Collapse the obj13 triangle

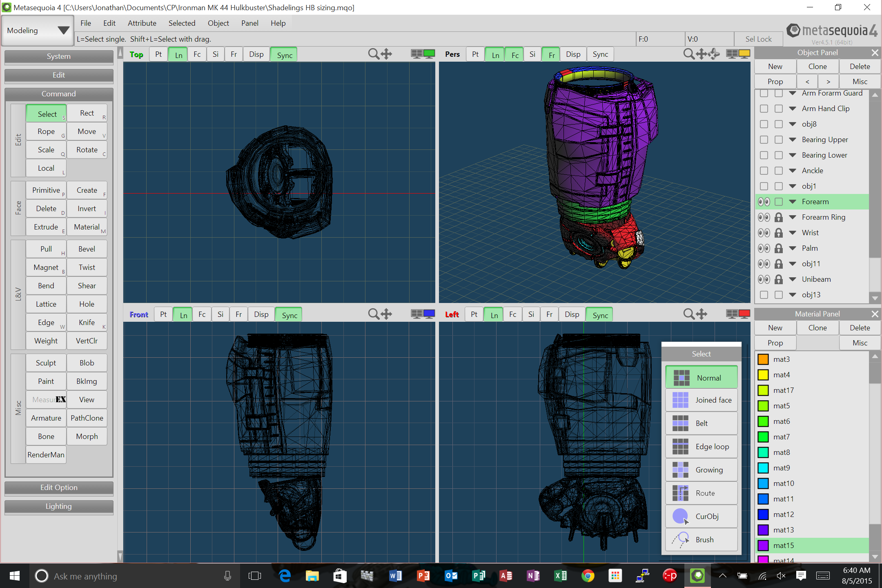click(x=793, y=295)
